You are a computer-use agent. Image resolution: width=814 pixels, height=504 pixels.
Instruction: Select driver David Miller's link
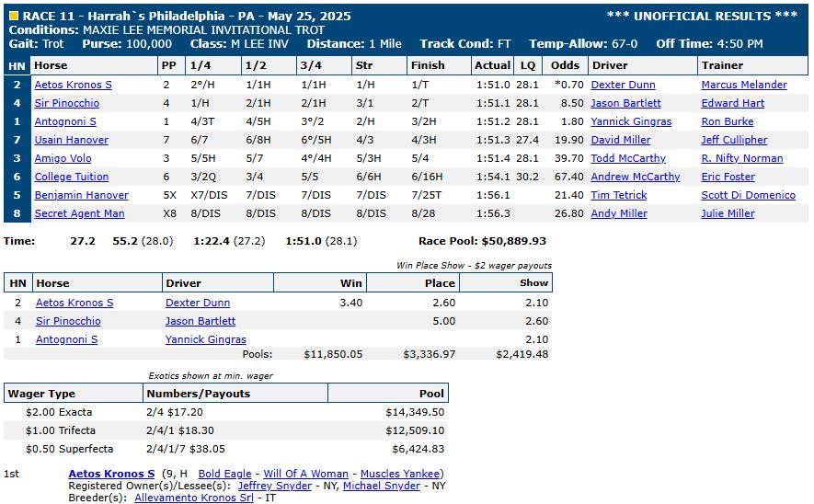[x=620, y=140]
